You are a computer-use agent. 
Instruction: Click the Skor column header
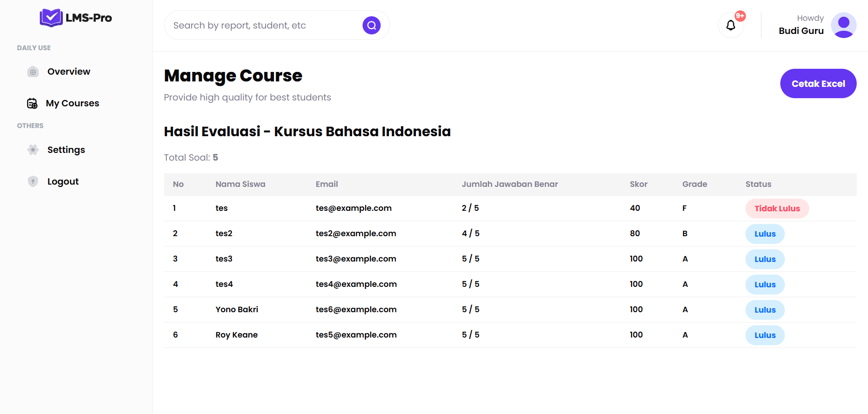click(x=638, y=184)
